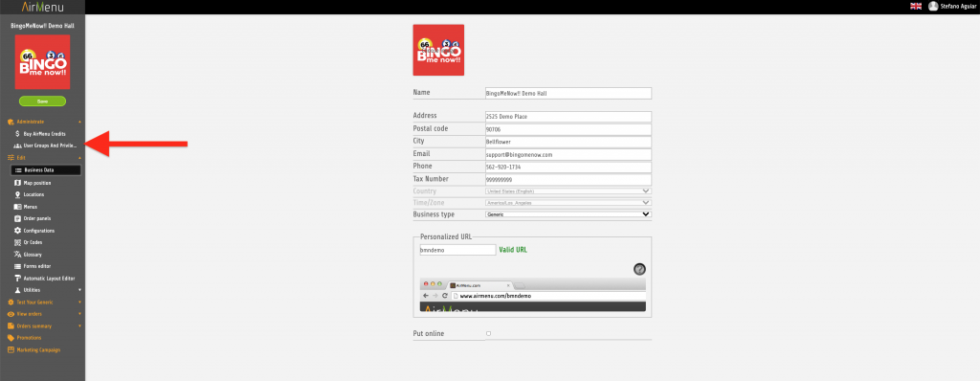
Task: Click the user groups people icon
Action: [x=17, y=146]
